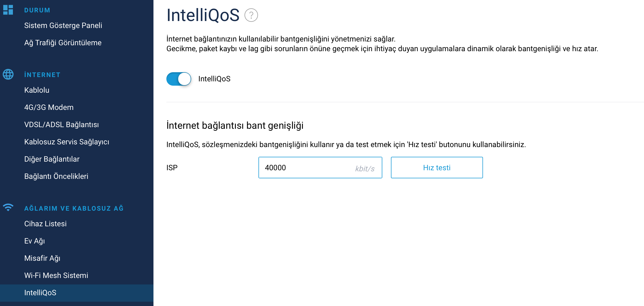The image size is (644, 306).
Task: Open Ağ Trafiği Görüntüleme page
Action: (63, 43)
